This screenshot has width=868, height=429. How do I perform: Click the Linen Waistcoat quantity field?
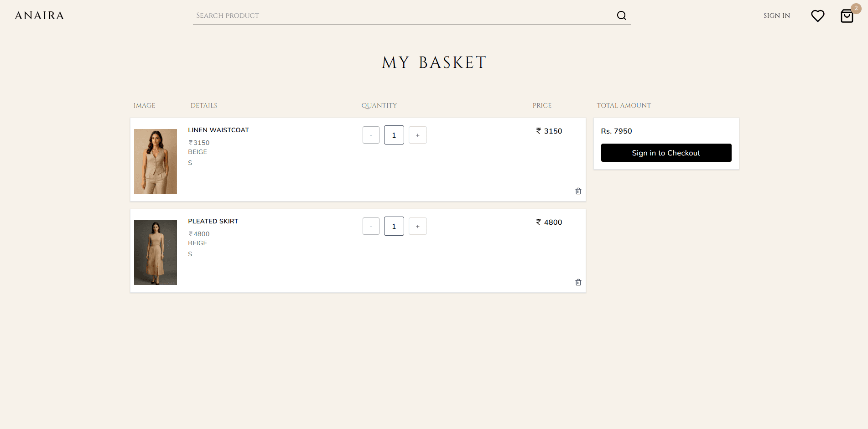[394, 135]
